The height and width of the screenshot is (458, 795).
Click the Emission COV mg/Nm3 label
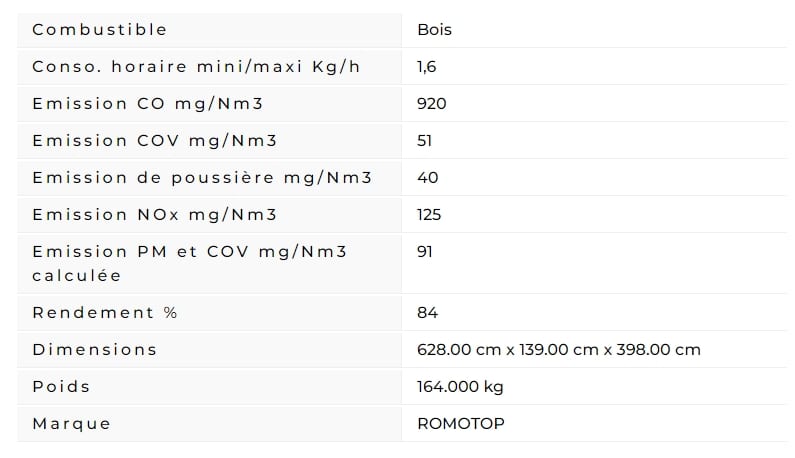155,140
